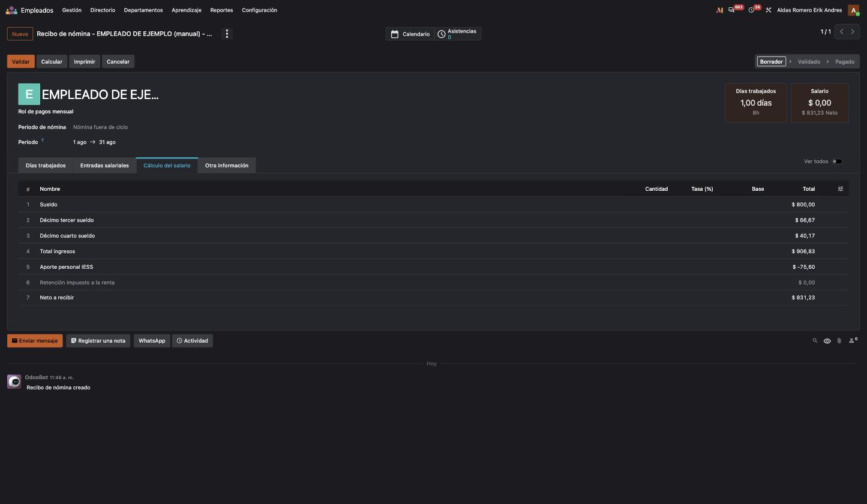The height and width of the screenshot is (504, 867).
Task: Open the Asistencias smart button
Action: tap(458, 34)
